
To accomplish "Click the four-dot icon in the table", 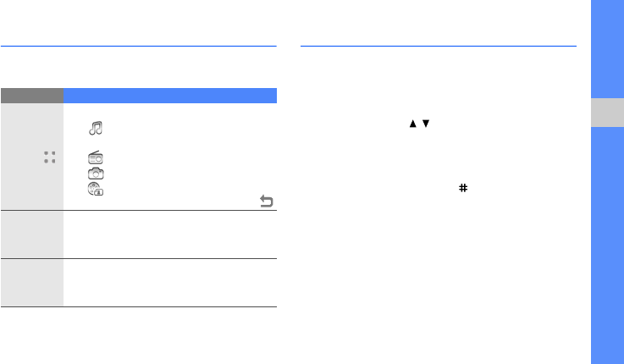I will click(x=50, y=157).
